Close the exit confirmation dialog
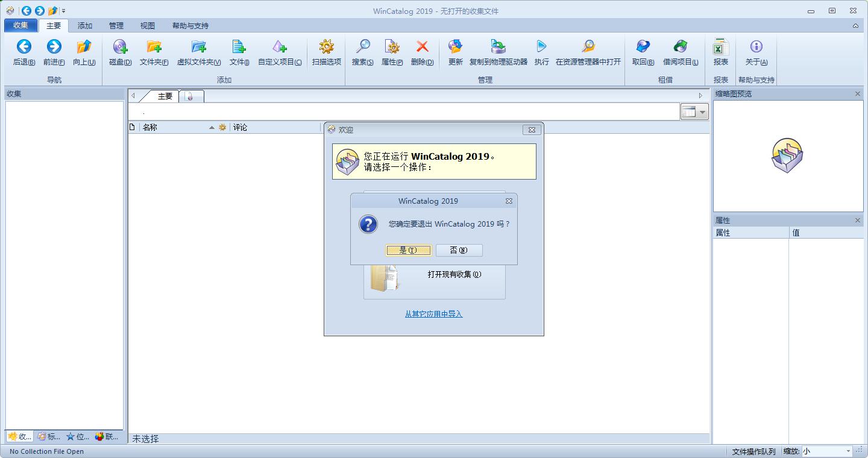The image size is (868, 458). pos(509,201)
